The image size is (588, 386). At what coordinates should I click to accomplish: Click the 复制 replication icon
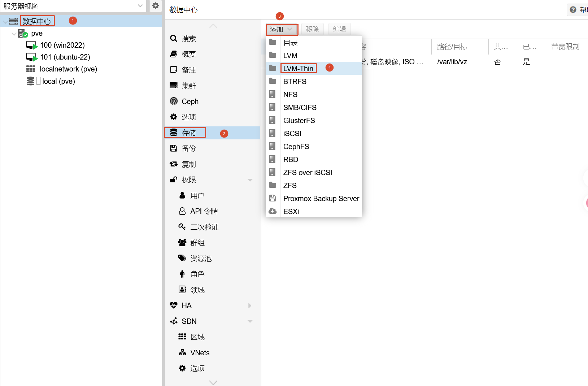coord(174,164)
